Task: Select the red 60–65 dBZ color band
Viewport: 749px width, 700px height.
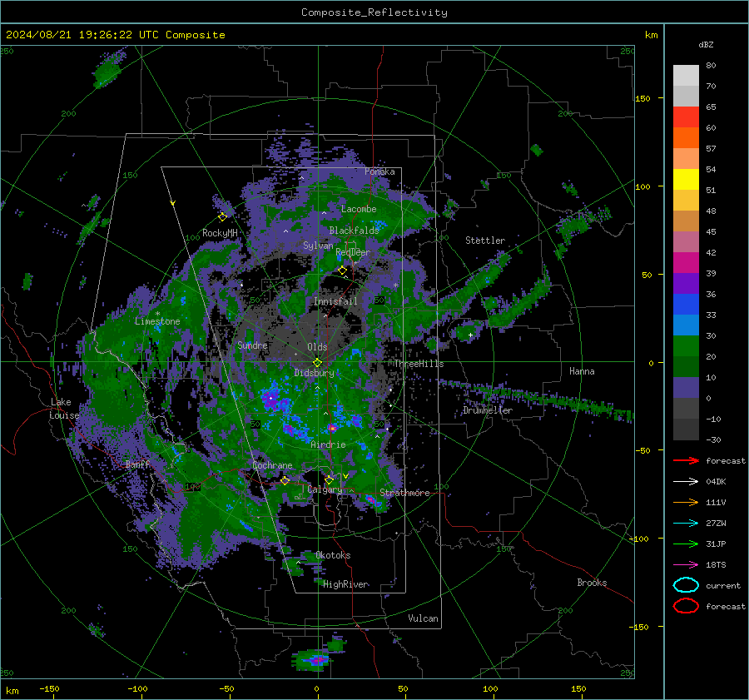Action: point(686,117)
